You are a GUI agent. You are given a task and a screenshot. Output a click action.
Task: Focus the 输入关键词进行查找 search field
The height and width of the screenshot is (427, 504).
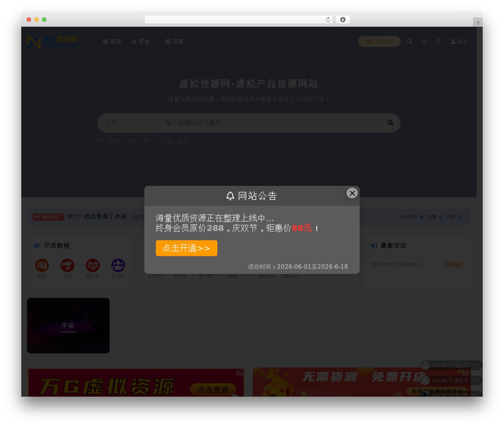(272, 123)
